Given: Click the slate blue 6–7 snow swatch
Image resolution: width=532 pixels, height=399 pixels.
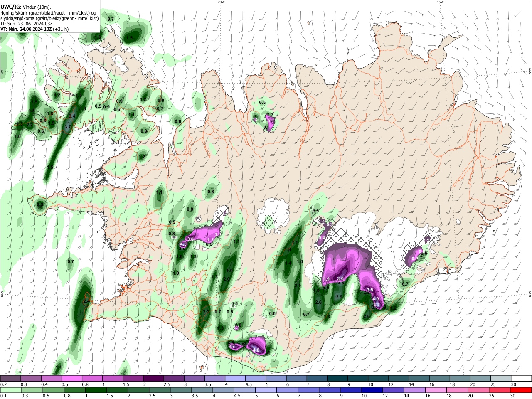Looking at the screenshot, I should pyautogui.click(x=297, y=379).
